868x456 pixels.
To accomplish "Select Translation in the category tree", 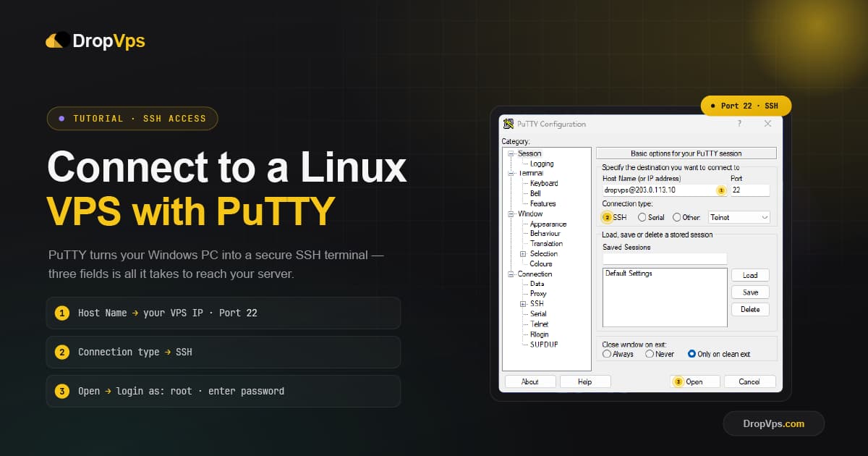I will [546, 244].
